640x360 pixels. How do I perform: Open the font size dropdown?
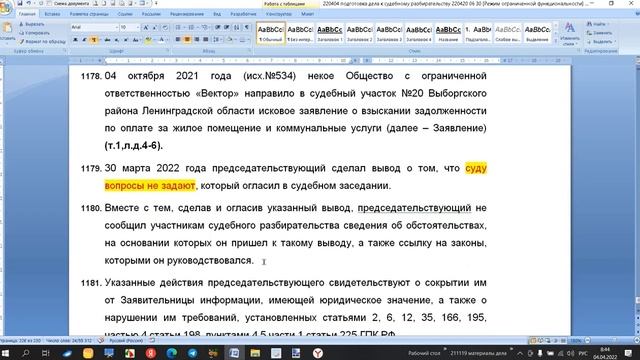click(138, 27)
